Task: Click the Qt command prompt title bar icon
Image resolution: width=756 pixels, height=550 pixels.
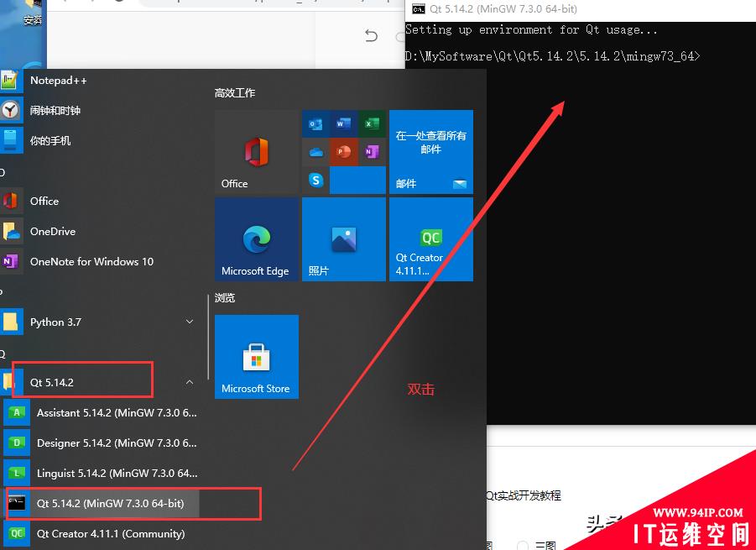Action: tap(418, 9)
